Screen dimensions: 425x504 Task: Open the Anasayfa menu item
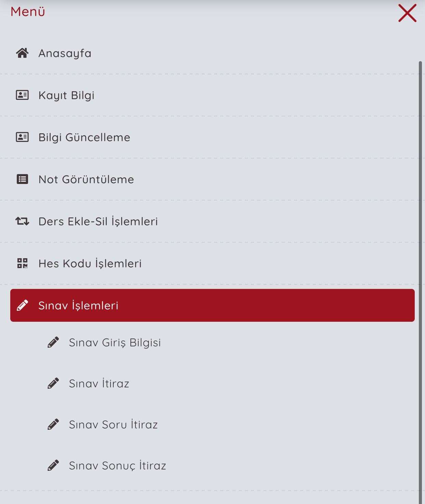65,53
